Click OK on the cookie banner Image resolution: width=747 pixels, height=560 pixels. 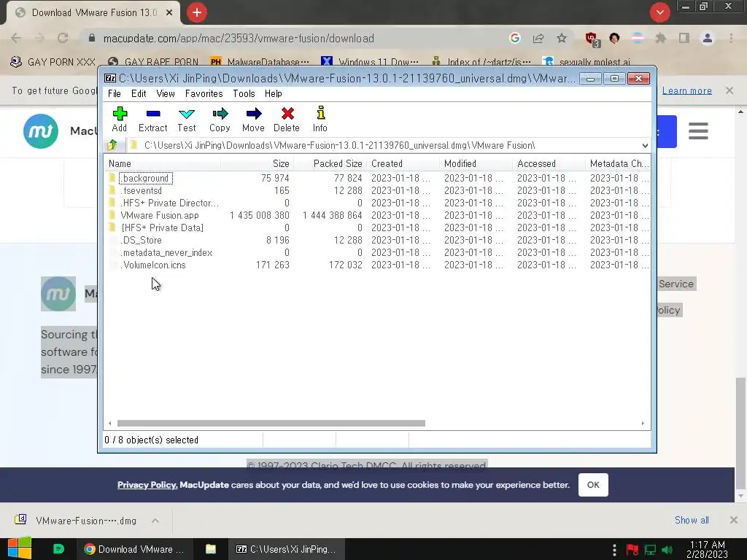pyautogui.click(x=593, y=485)
